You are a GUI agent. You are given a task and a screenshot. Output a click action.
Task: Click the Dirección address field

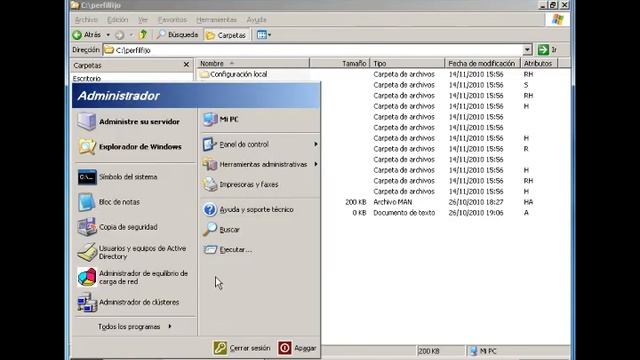pyautogui.click(x=313, y=50)
